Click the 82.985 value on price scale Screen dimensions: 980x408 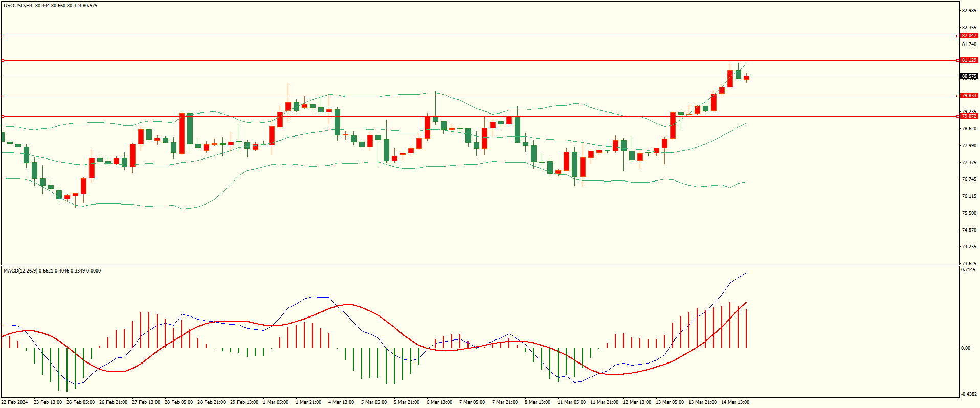(x=969, y=11)
